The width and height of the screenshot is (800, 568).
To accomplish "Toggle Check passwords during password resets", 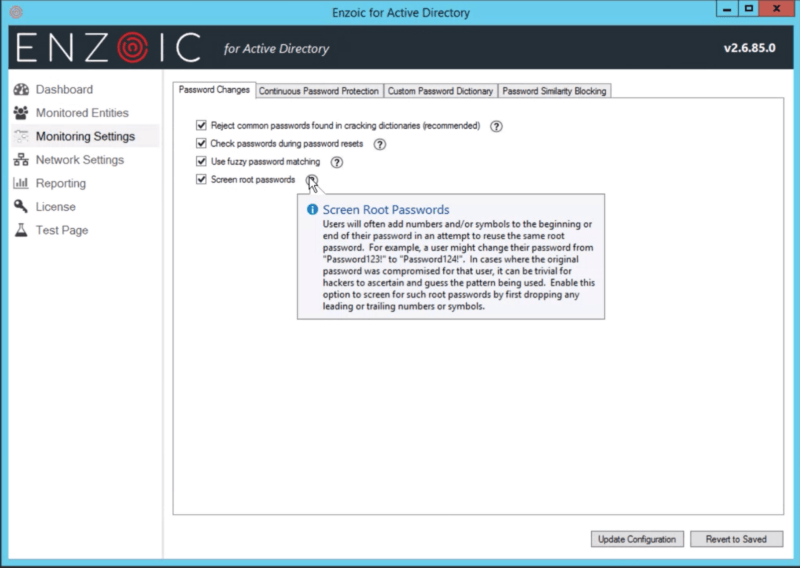I will click(x=201, y=144).
